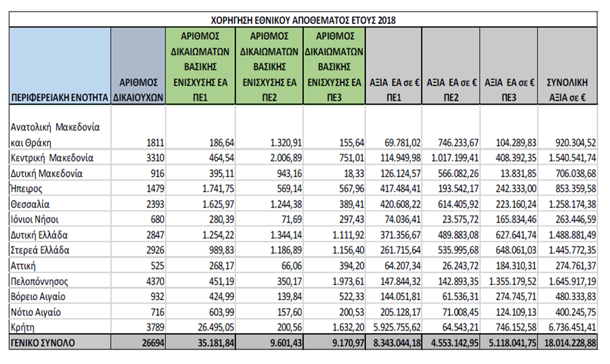Image resolution: width=610 pixels, height=364 pixels.
Task: Select the Πελοπόννησος row label
Action: click(39, 281)
